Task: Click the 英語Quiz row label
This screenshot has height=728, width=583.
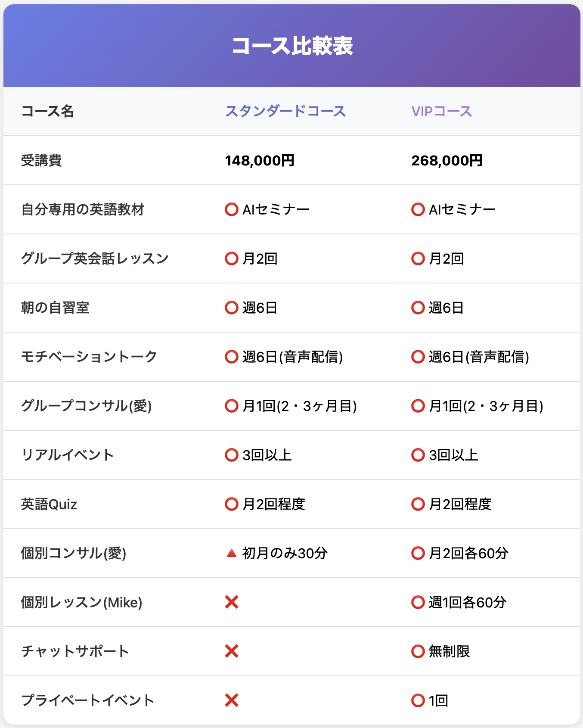Action: point(49,504)
